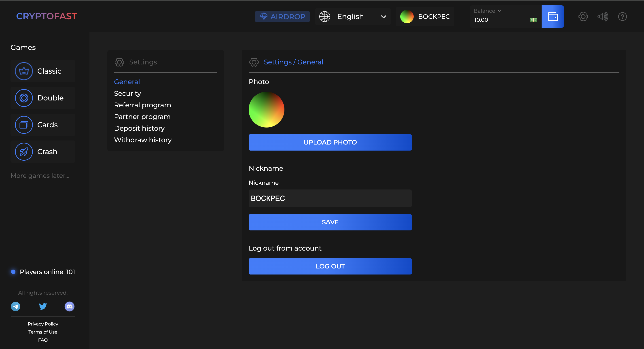Click the UPLOAD PHOTO button
Screen dimensions: 644x349
click(330, 142)
